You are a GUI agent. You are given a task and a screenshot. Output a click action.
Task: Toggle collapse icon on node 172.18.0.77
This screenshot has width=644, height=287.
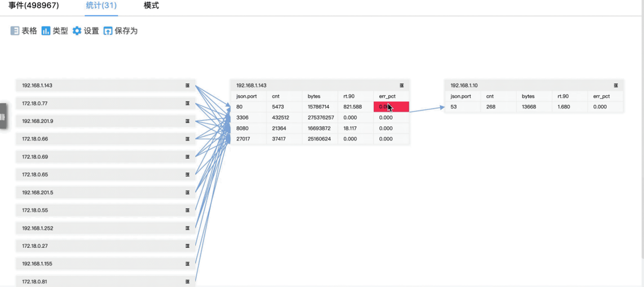click(187, 103)
